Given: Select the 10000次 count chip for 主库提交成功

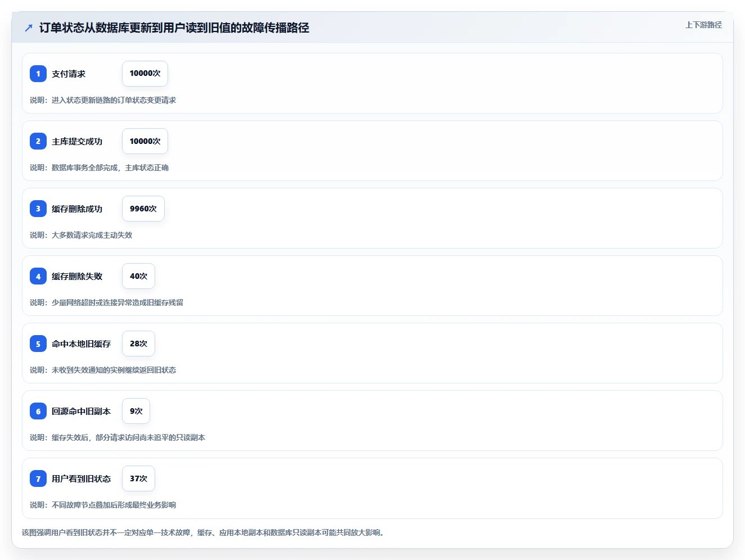Looking at the screenshot, I should coord(145,141).
